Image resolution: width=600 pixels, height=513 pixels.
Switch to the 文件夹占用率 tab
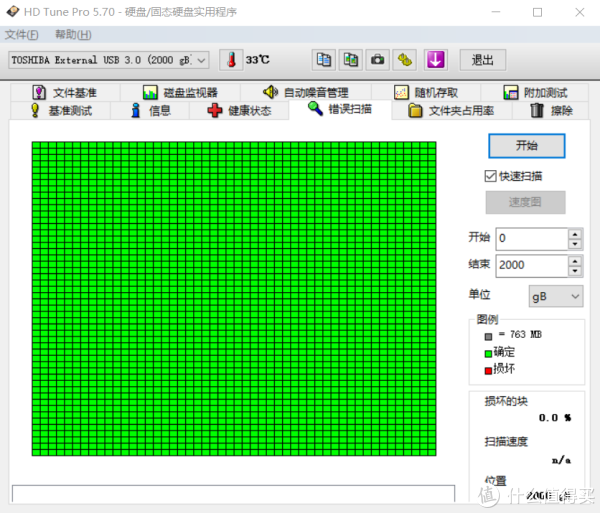pos(452,111)
